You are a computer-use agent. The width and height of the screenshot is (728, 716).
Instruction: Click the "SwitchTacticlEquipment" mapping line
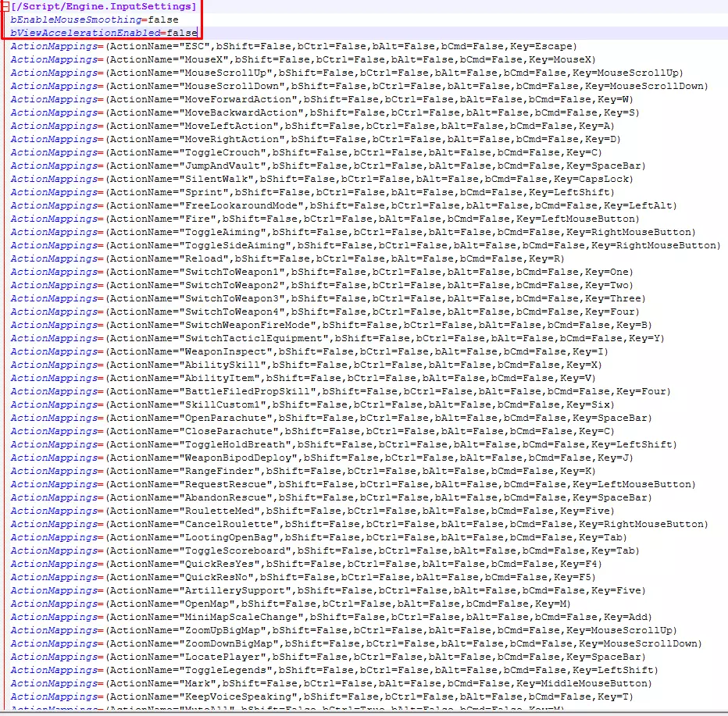click(x=337, y=338)
